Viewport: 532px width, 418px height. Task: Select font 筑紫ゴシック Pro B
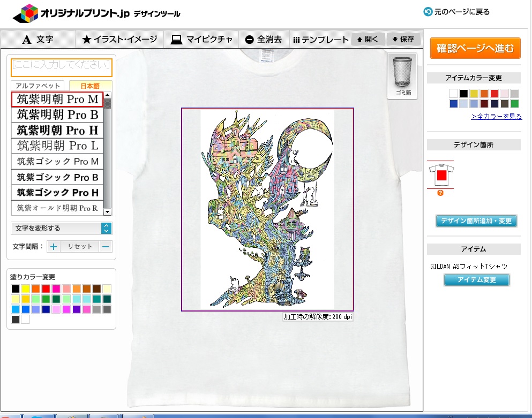pos(57,177)
